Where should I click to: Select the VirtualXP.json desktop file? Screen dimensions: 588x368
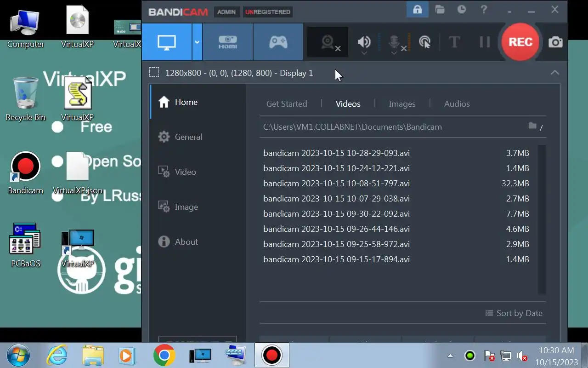coord(77,173)
